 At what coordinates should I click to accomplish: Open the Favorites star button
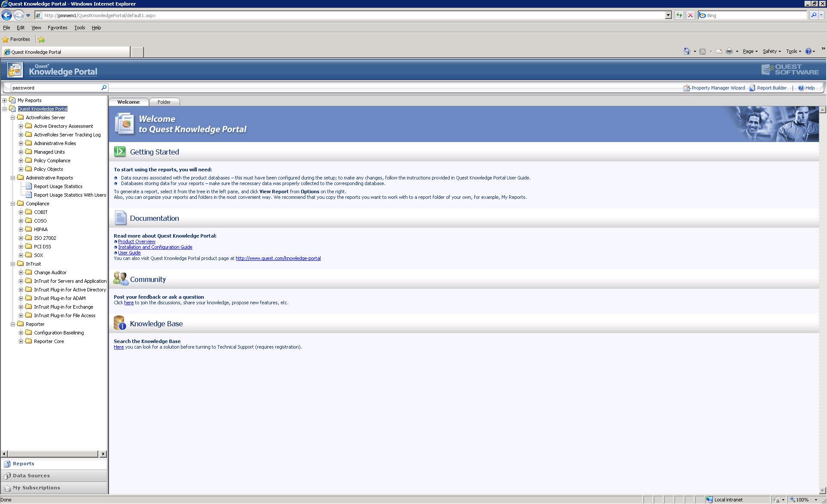point(16,39)
